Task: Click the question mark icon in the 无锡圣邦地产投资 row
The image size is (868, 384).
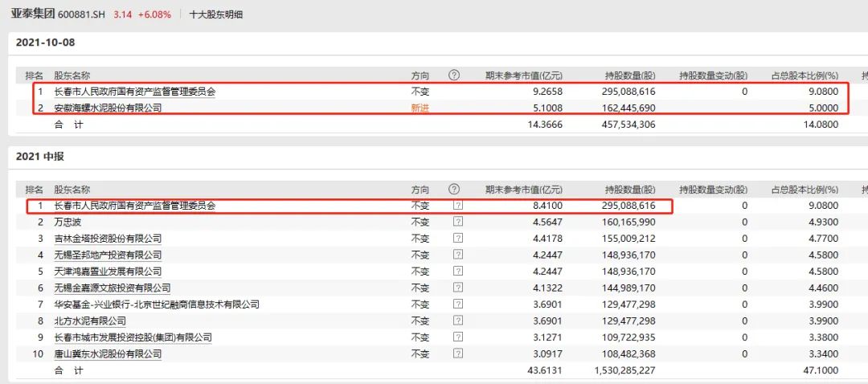Action: pos(458,255)
